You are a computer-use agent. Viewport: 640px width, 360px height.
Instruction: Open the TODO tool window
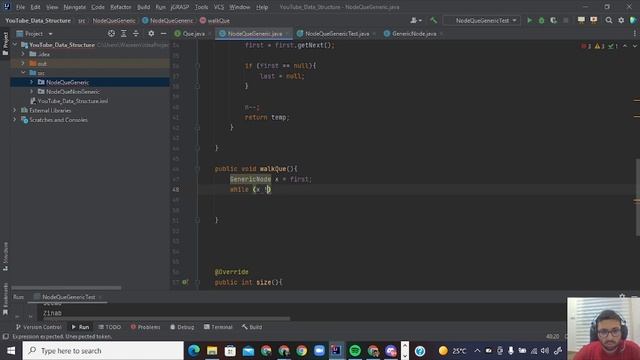[x=110, y=327]
